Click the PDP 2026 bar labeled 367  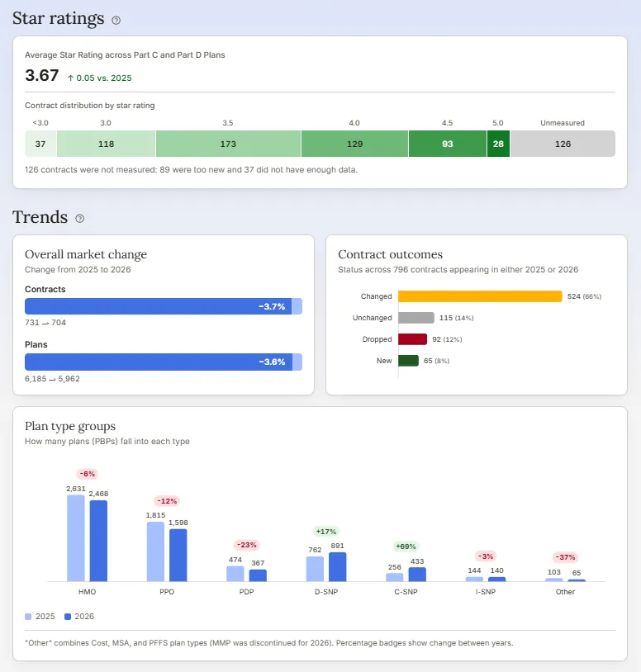click(x=258, y=575)
